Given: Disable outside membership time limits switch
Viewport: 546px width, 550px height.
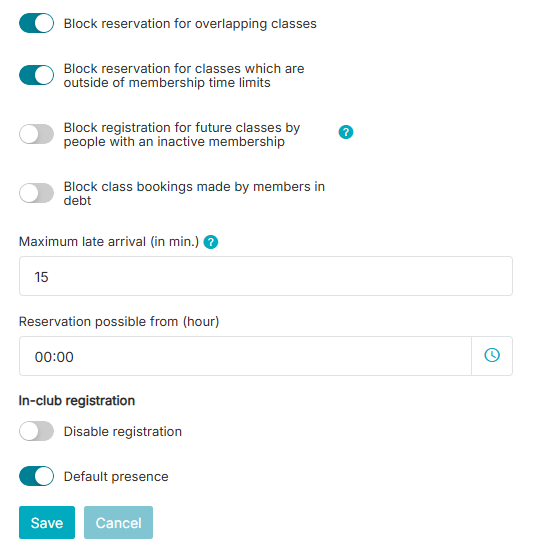Looking at the screenshot, I should click(36, 75).
